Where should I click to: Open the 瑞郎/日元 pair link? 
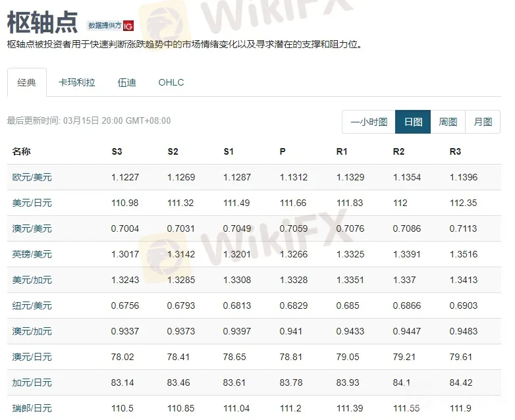pos(32,408)
